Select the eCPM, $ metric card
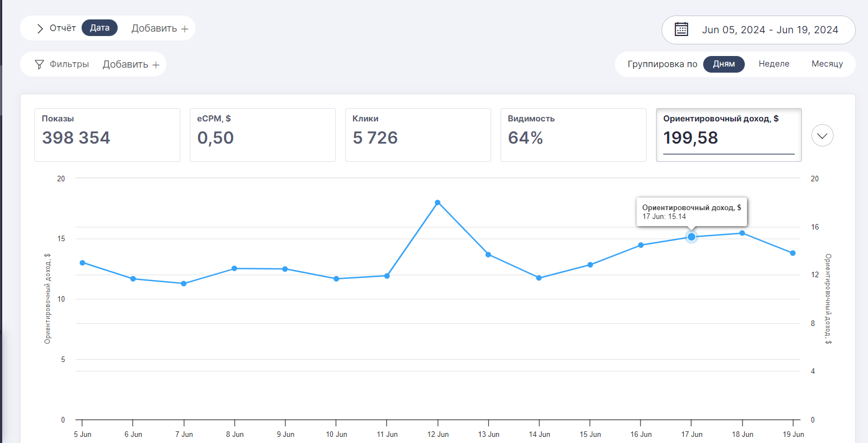 point(263,135)
